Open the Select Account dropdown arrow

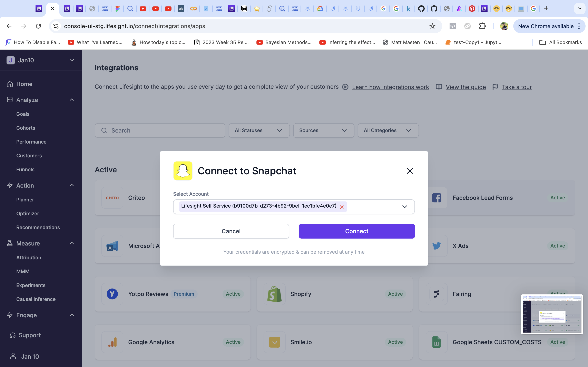404,207
